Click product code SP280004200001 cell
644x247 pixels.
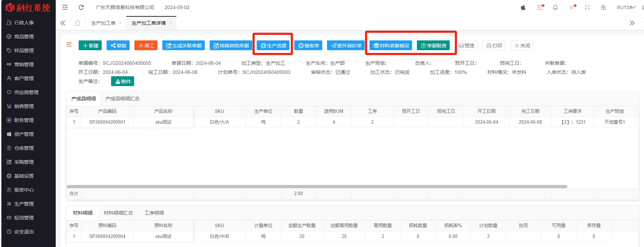[107, 122]
